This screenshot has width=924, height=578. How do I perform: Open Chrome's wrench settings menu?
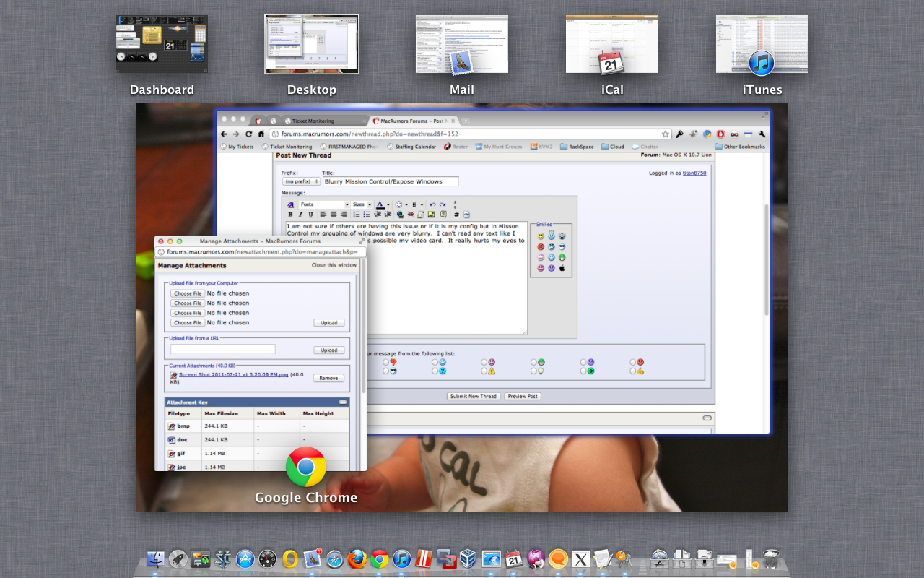[762, 134]
